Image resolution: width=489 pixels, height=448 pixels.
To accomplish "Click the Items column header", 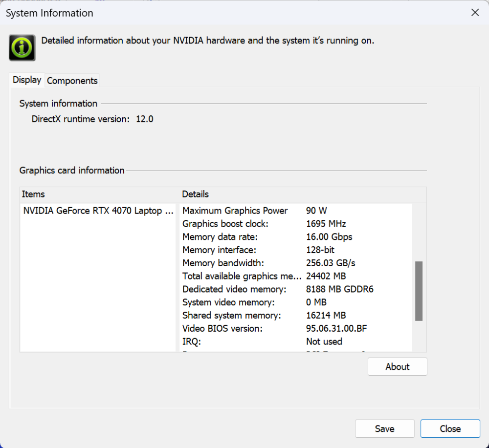I will pos(100,194).
